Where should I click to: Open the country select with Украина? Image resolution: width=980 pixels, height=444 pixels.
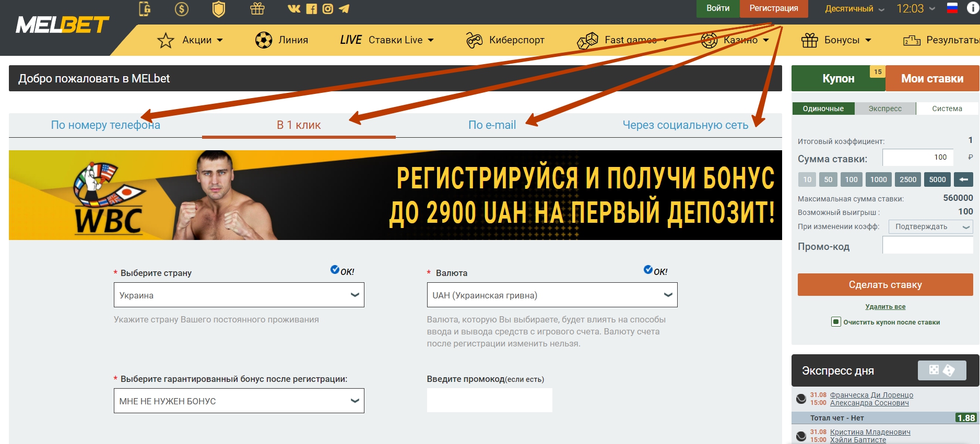tap(239, 295)
